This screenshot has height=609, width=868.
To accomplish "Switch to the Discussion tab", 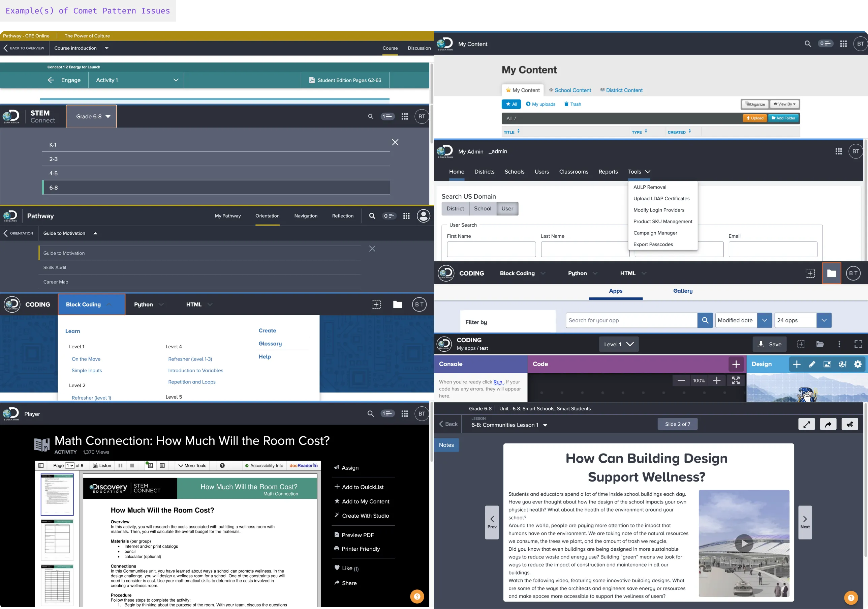I will point(419,48).
